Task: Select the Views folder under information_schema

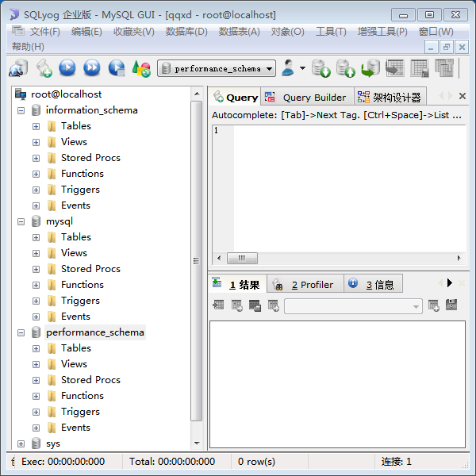Action: [x=74, y=141]
